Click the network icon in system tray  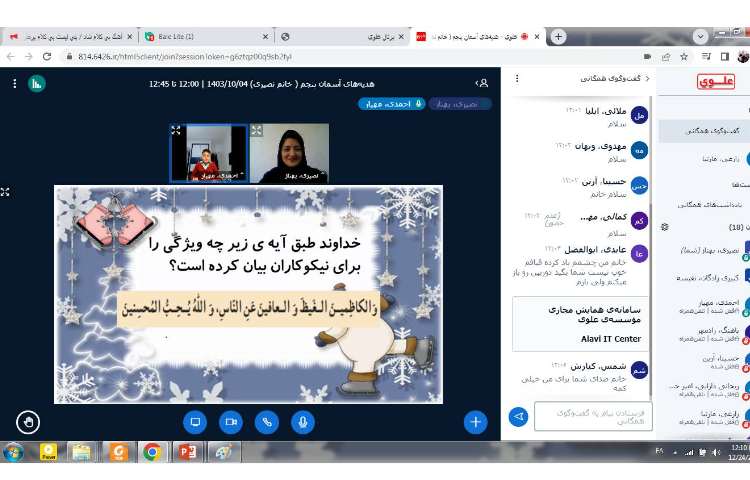coord(689,452)
